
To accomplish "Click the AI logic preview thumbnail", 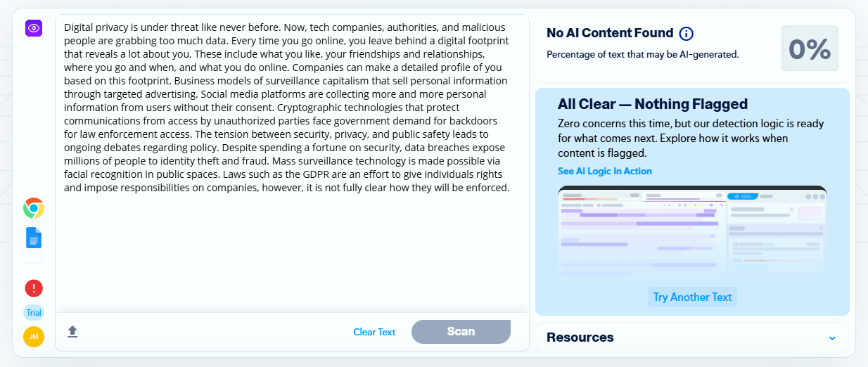I will click(x=692, y=231).
